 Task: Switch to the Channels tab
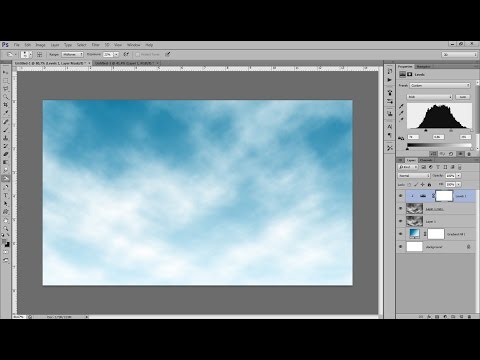point(426,160)
